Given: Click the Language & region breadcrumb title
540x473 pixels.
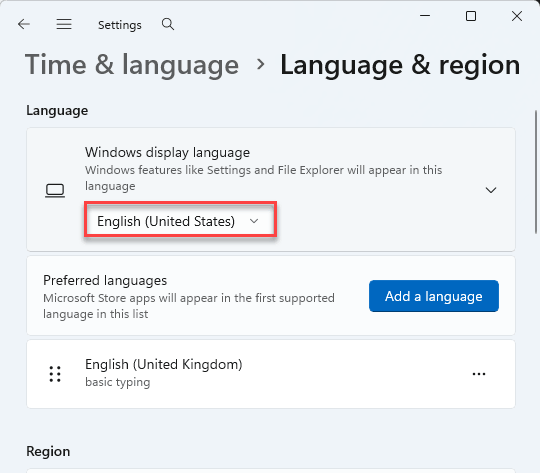Looking at the screenshot, I should coord(400,65).
